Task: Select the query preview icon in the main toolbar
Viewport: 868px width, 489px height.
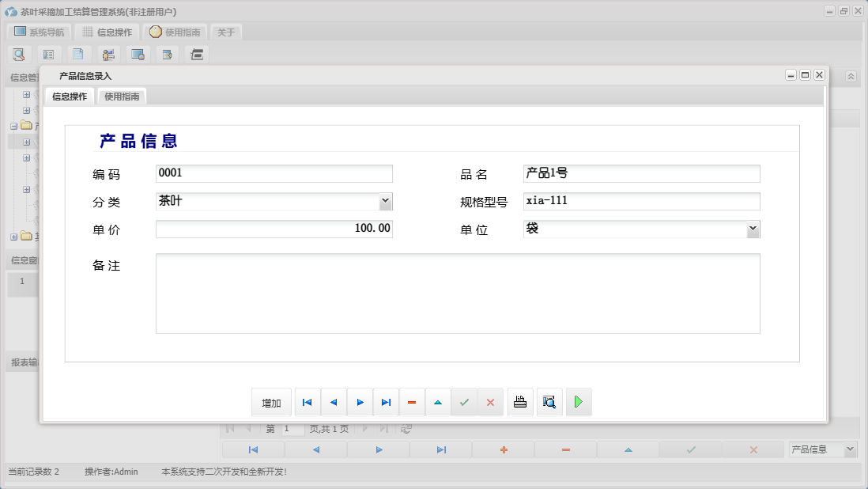Action: coord(19,55)
